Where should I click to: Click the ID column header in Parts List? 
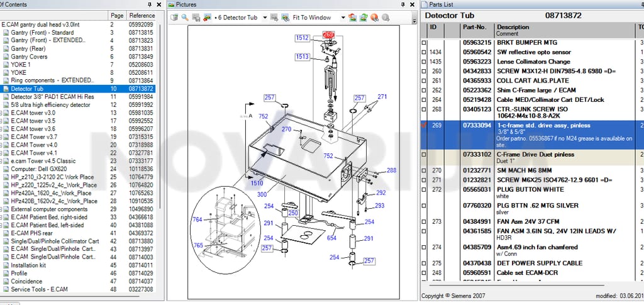[x=436, y=30]
